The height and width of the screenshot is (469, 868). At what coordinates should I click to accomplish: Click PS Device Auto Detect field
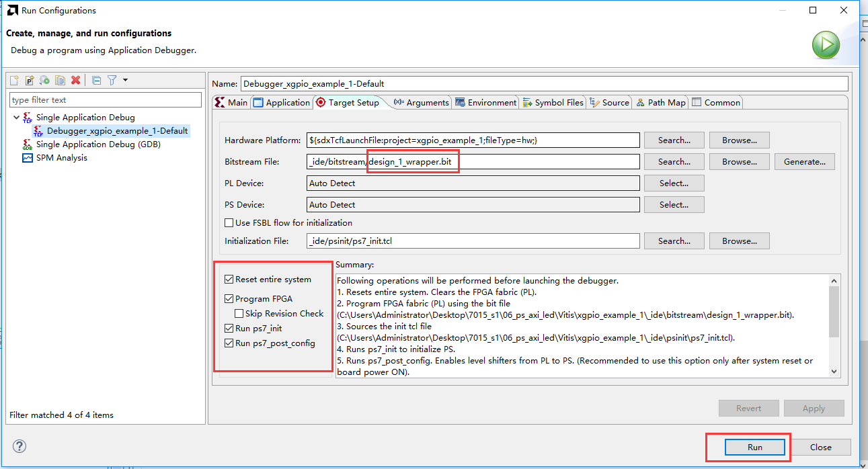(x=473, y=205)
